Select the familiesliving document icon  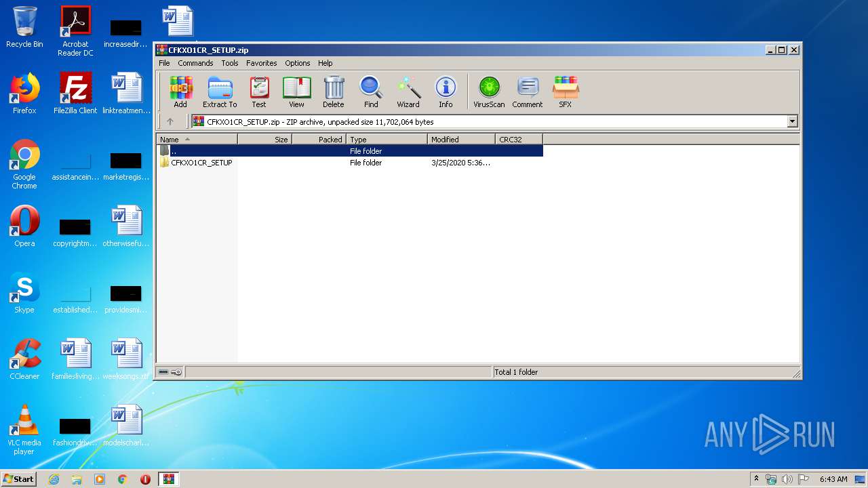pyautogui.click(x=75, y=359)
